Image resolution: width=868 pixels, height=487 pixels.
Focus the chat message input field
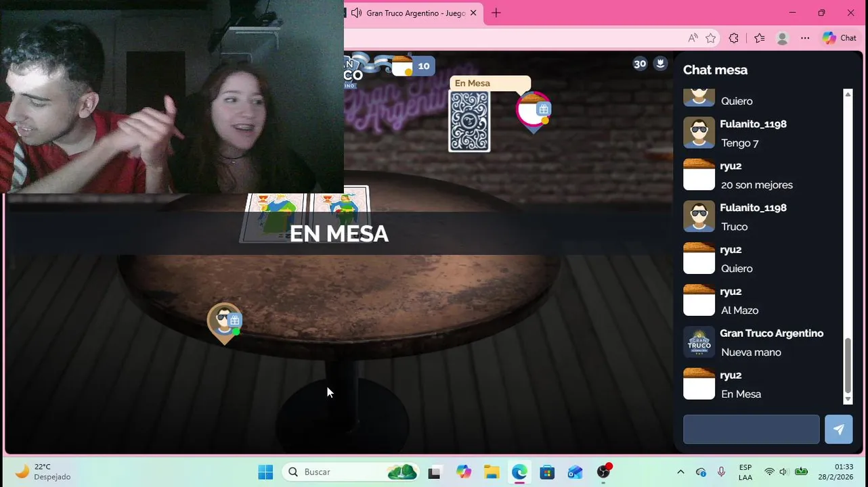tap(752, 430)
